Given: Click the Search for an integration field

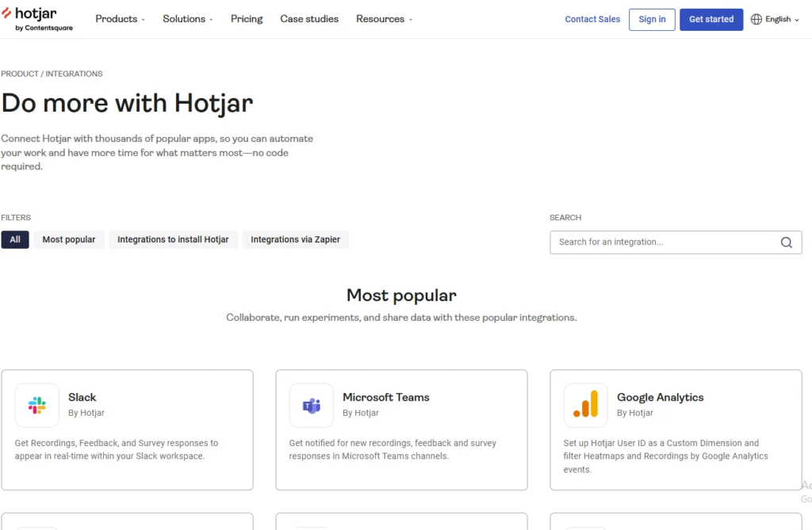Looking at the screenshot, I should pos(676,242).
